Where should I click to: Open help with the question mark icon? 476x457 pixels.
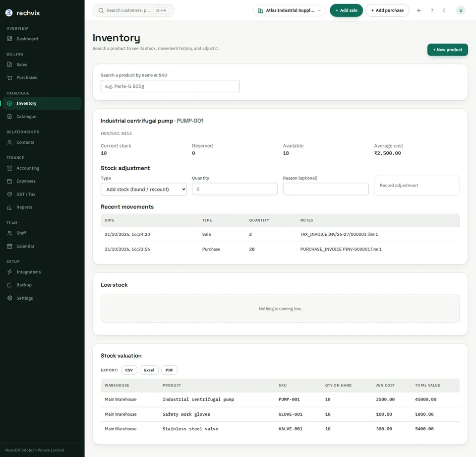[432, 10]
